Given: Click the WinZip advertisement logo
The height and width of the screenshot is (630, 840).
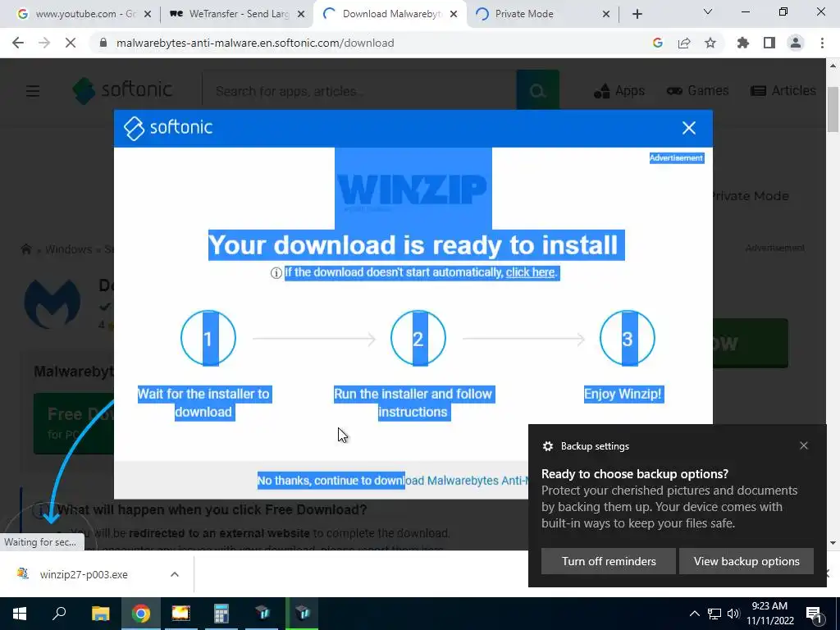Looking at the screenshot, I should [413, 189].
